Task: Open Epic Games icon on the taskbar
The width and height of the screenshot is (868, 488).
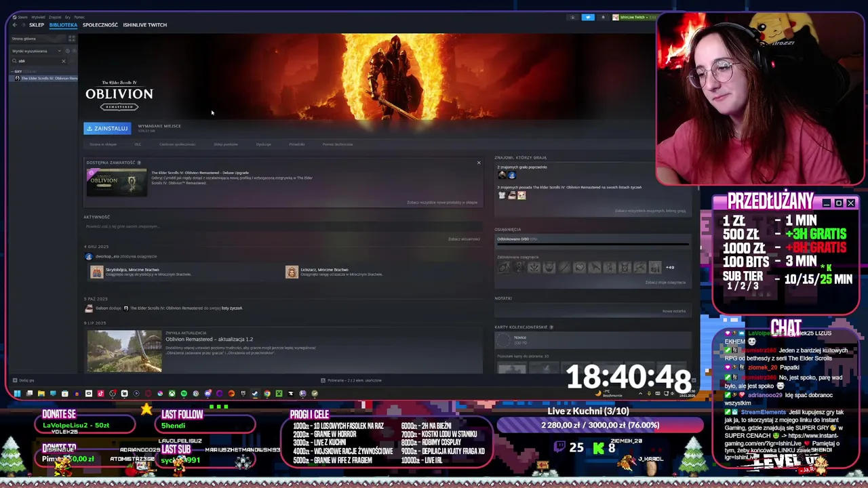Action: click(243, 393)
